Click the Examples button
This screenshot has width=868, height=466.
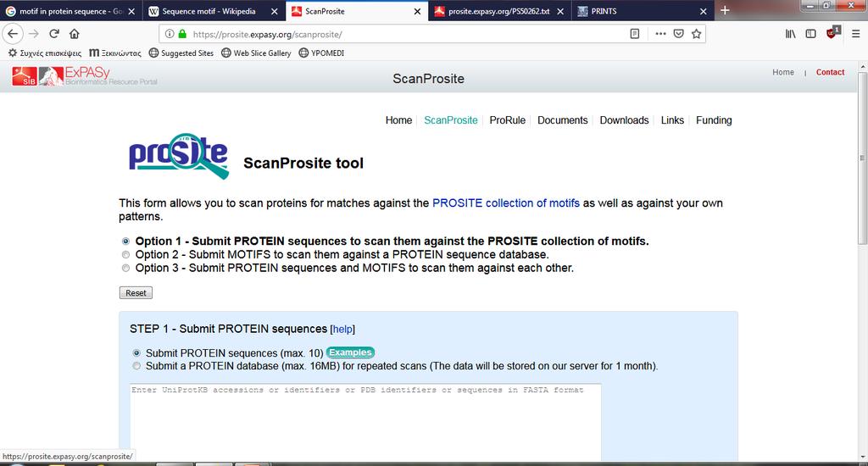350,352
